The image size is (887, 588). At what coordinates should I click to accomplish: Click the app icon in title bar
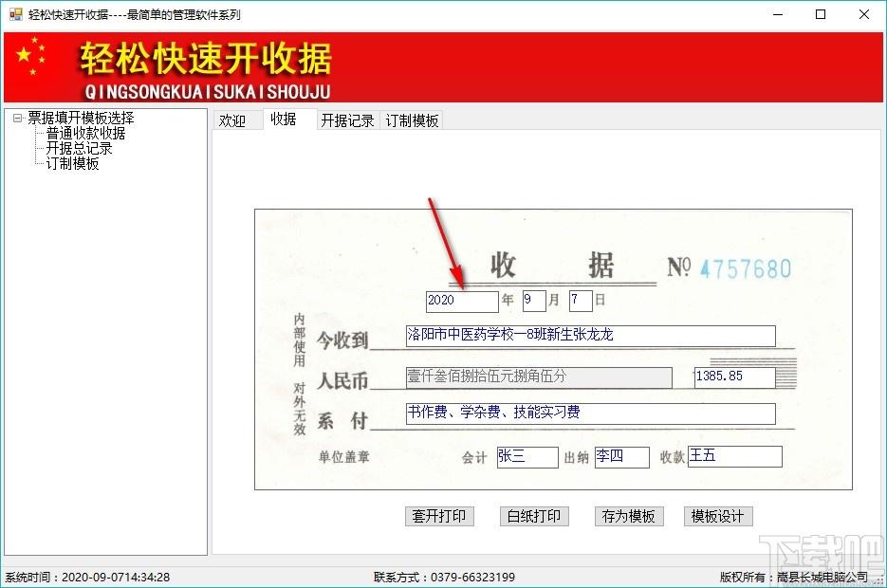point(15,14)
